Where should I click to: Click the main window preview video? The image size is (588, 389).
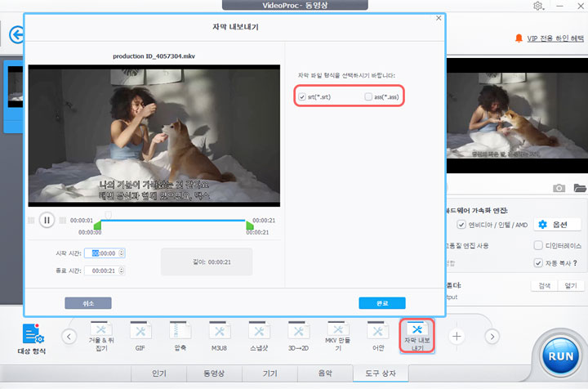pyautogui.click(x=517, y=115)
